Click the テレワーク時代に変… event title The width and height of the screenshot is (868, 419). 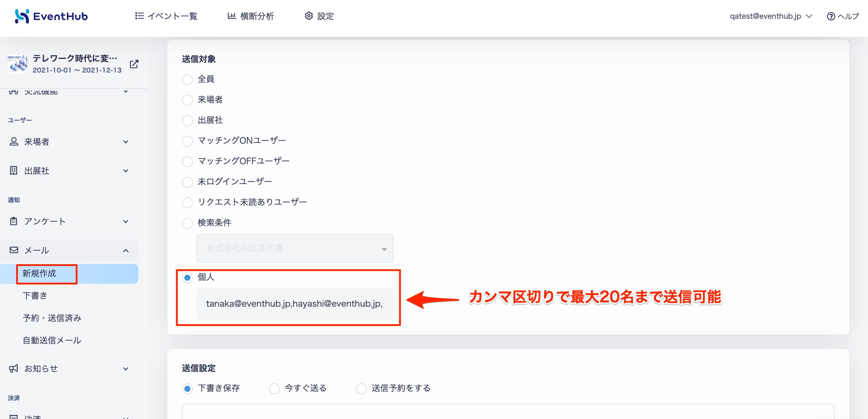(75, 58)
